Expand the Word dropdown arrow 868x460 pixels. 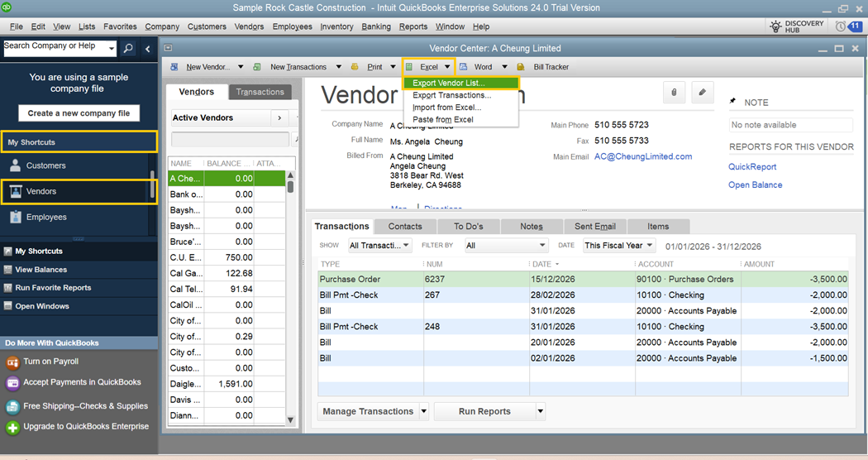pos(504,67)
